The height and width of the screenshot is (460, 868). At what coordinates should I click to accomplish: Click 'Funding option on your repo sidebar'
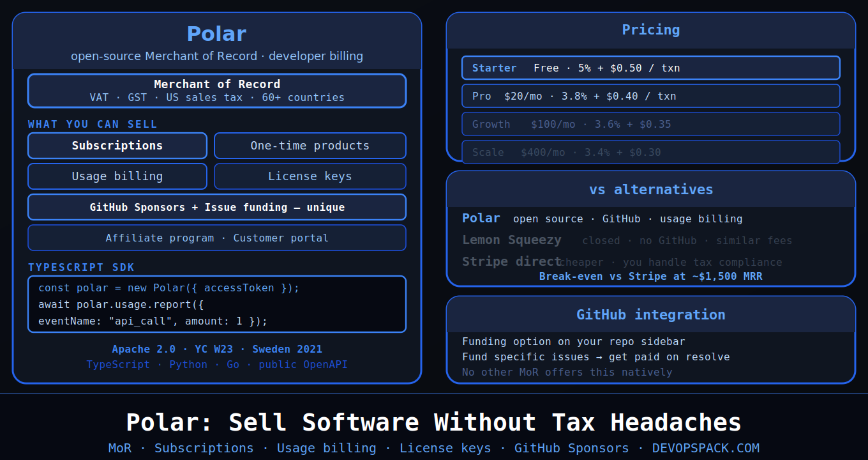[x=574, y=342]
